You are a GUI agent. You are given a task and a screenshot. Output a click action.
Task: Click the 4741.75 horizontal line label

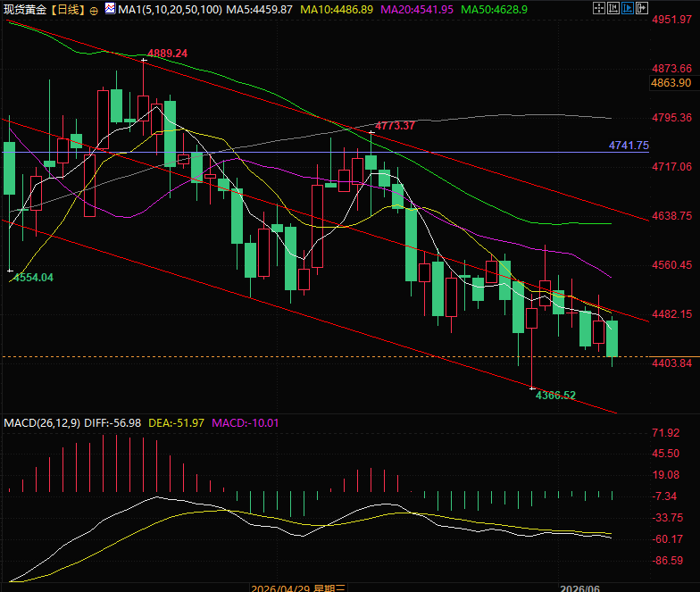(x=629, y=145)
